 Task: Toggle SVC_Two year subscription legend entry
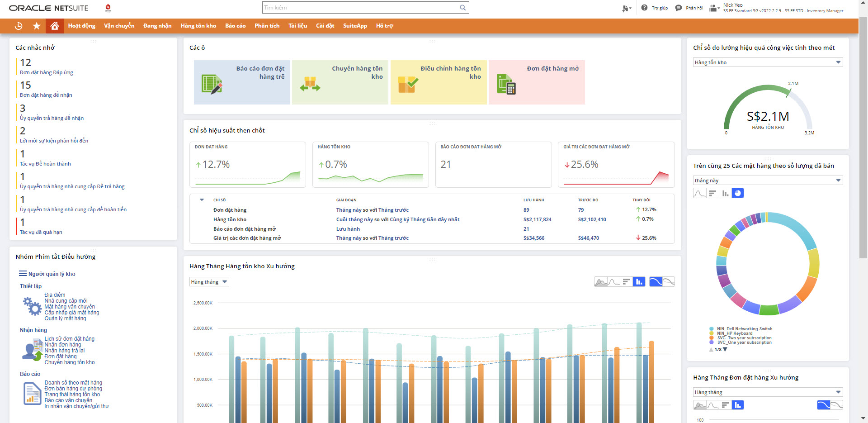[741, 338]
